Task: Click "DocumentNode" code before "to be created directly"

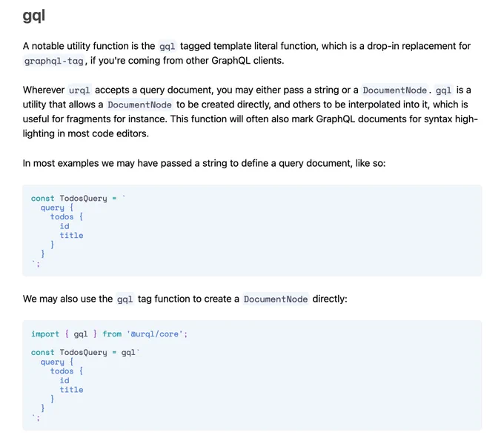Action: pyautogui.click(x=139, y=105)
